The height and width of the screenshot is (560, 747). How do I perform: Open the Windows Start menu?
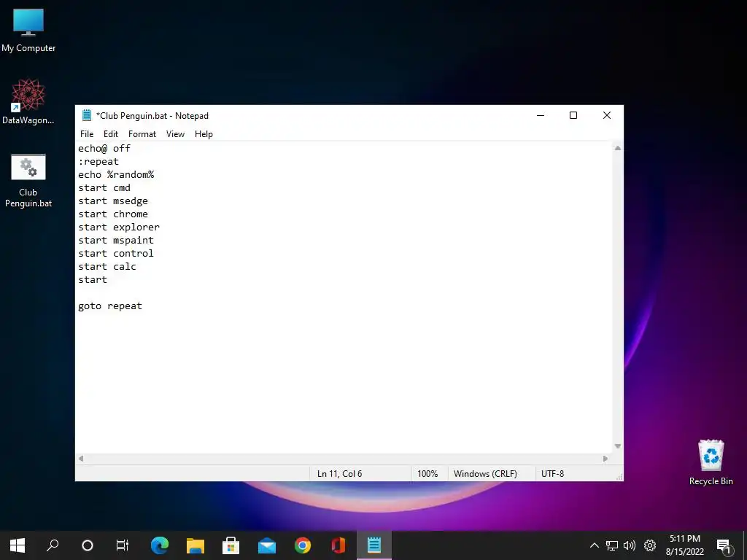pyautogui.click(x=18, y=545)
